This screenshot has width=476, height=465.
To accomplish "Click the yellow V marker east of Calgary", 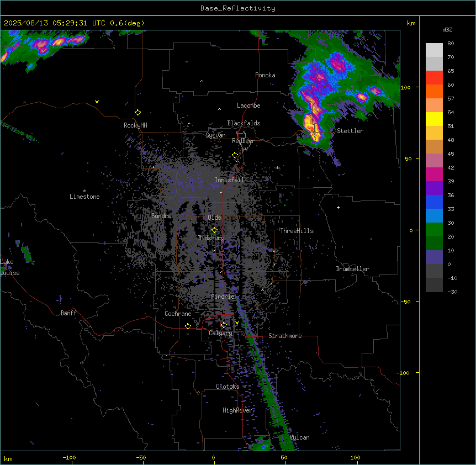I will pos(237,323).
